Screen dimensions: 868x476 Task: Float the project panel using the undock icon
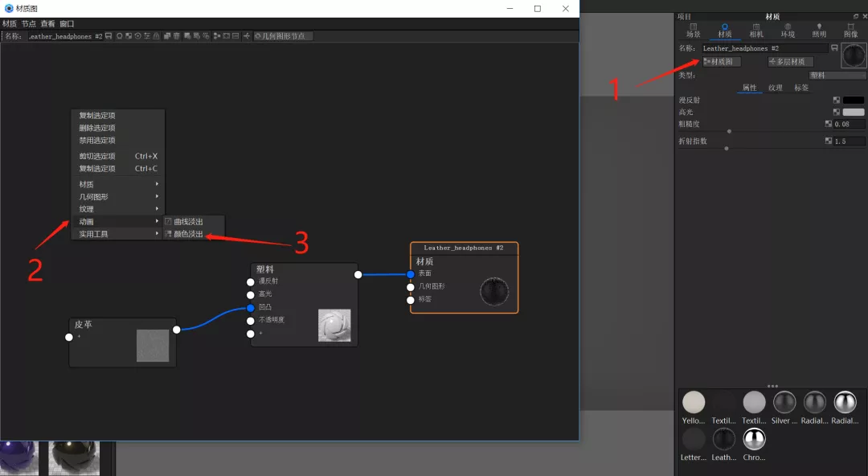856,17
